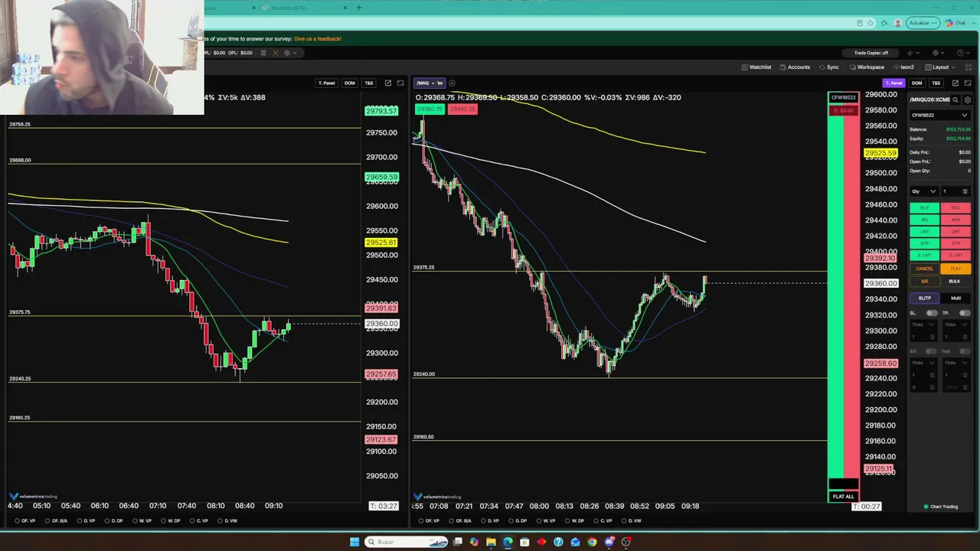
Task: Enable C. VP on right chart
Action: pyautogui.click(x=603, y=520)
